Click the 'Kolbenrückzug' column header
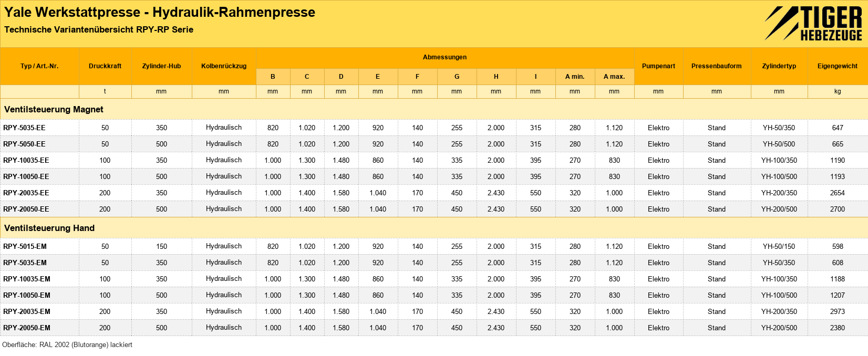This screenshot has width=868, height=356. pos(224,66)
